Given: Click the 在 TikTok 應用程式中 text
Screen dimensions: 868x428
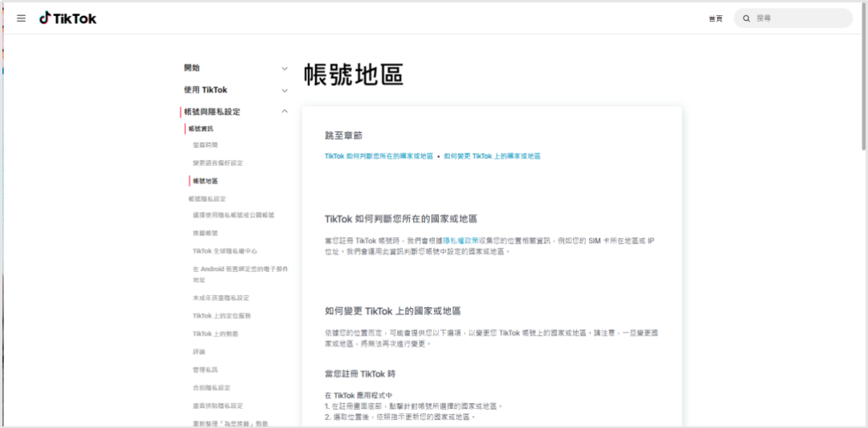Looking at the screenshot, I should pyautogui.click(x=358, y=395).
